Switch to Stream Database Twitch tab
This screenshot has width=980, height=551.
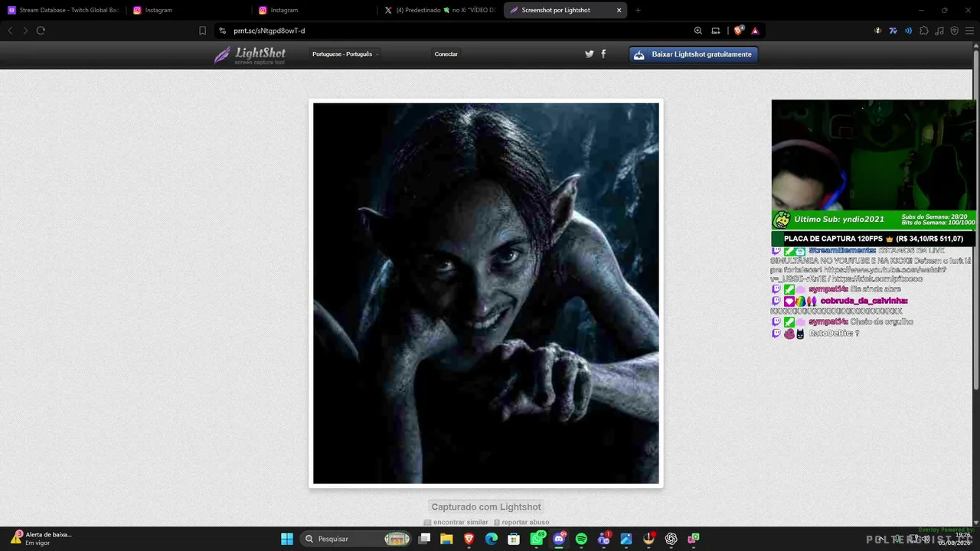[x=63, y=10]
